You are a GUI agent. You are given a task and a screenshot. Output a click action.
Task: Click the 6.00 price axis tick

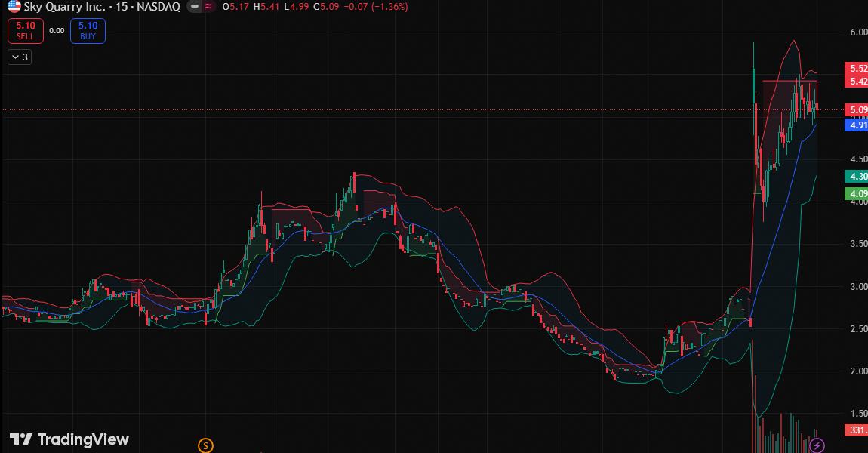coord(859,32)
